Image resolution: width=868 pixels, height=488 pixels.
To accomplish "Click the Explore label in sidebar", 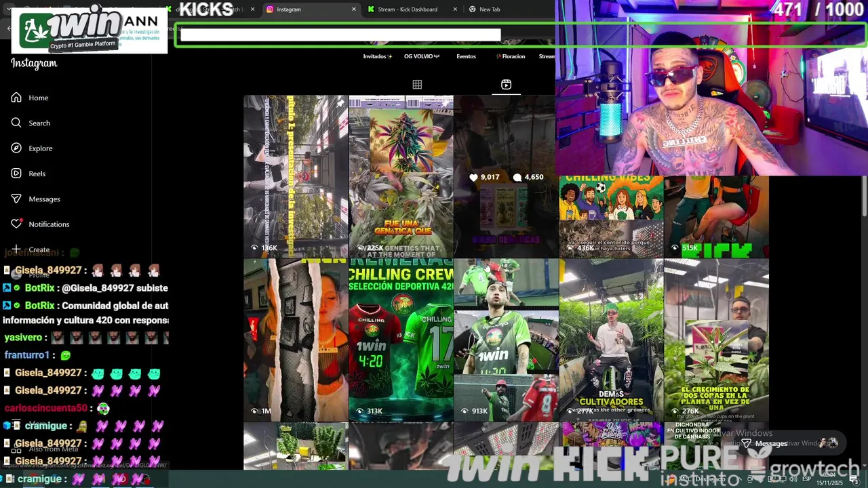I will coord(41,148).
